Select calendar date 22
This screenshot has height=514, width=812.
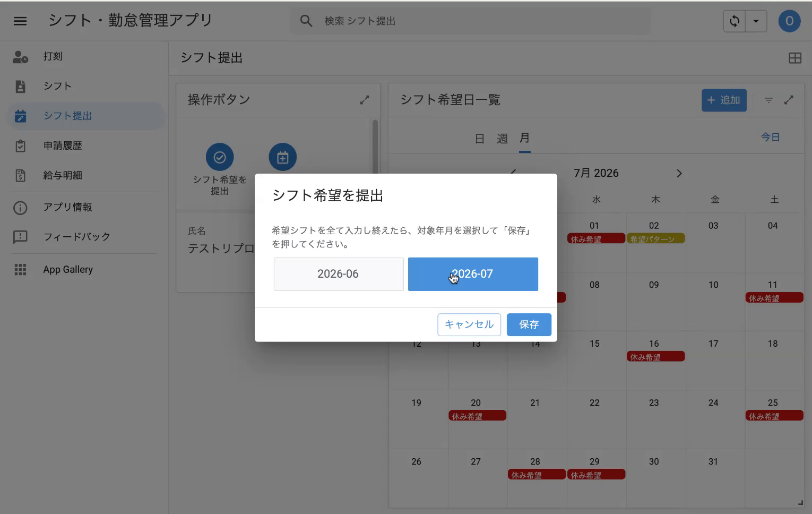(x=594, y=402)
